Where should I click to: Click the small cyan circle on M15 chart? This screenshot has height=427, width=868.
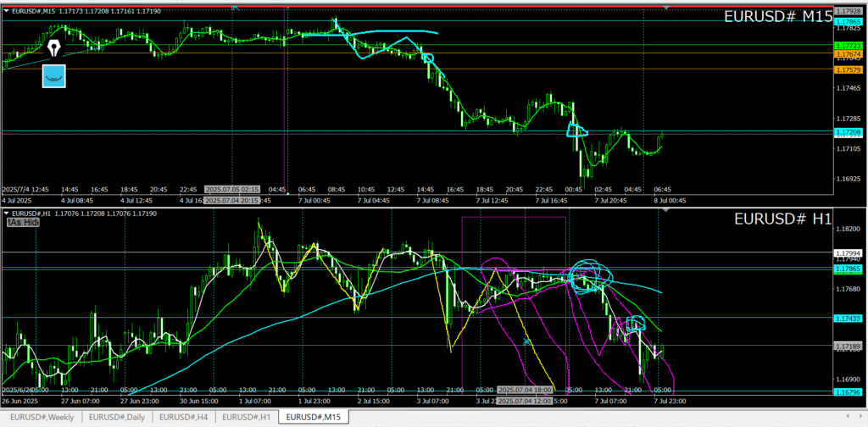point(427,58)
